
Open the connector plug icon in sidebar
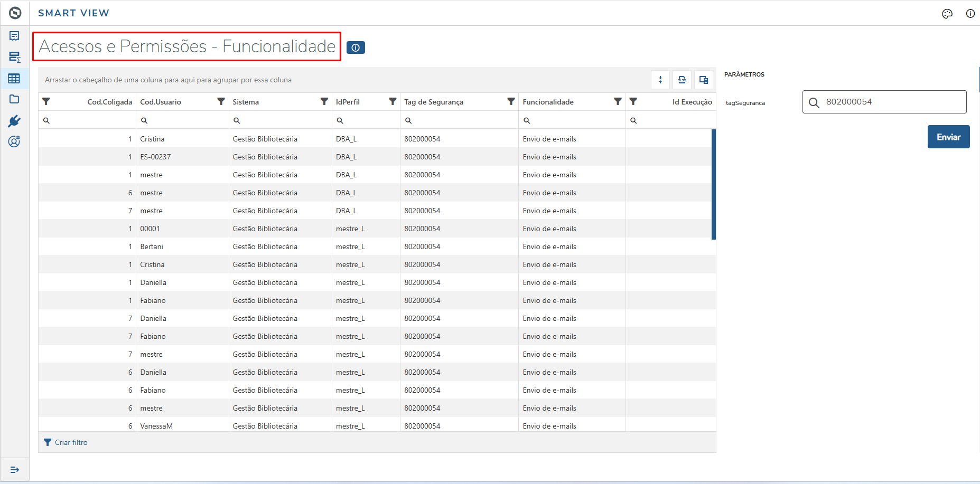(14, 121)
